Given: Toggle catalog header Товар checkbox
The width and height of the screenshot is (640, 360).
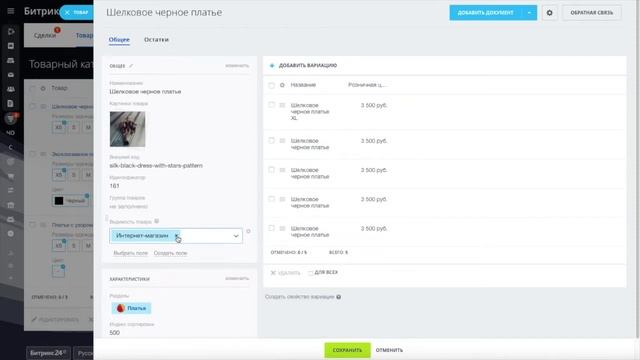Looking at the screenshot, I should pyautogui.click(x=33, y=88).
